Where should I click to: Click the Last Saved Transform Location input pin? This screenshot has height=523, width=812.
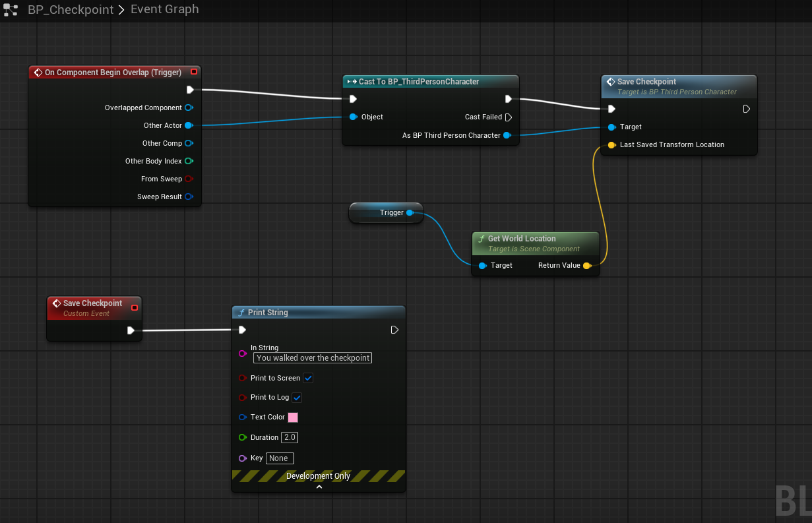click(612, 144)
